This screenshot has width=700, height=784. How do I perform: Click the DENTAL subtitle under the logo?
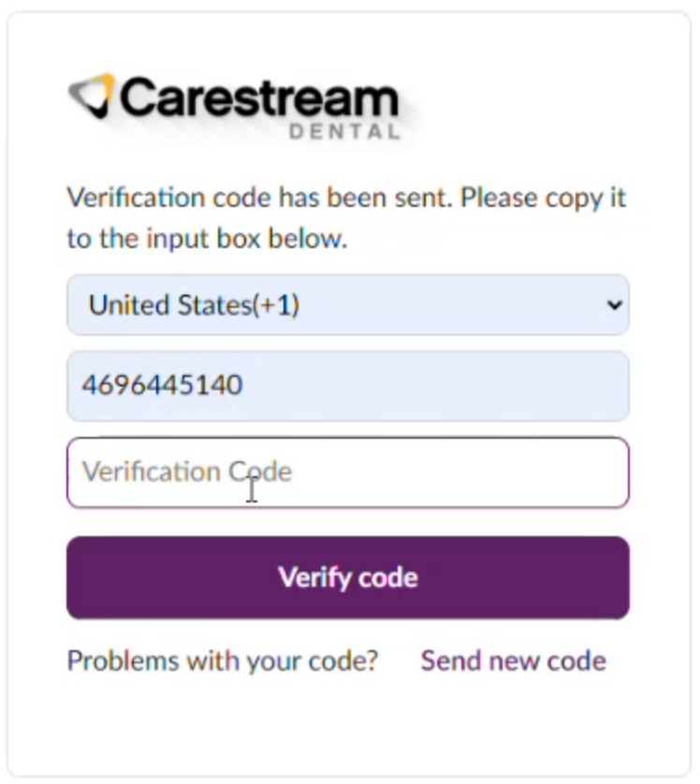344,132
